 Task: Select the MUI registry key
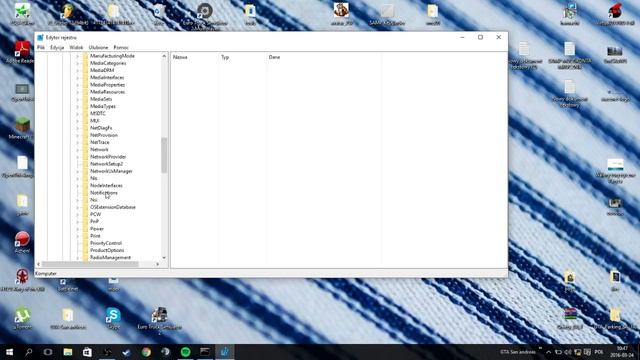(x=95, y=121)
